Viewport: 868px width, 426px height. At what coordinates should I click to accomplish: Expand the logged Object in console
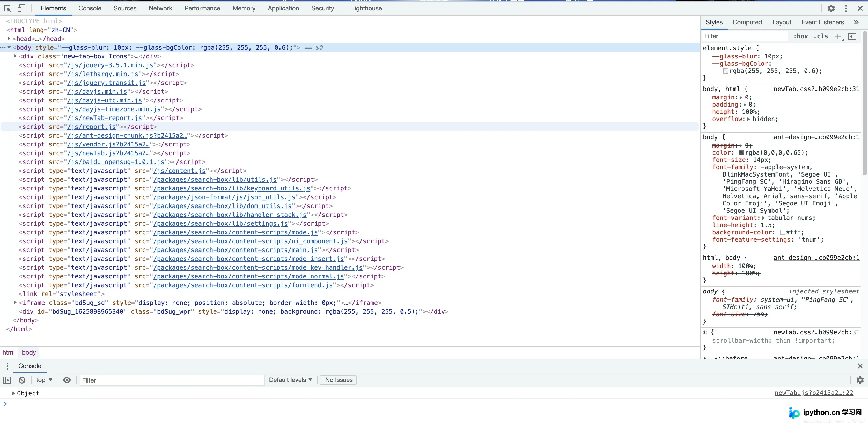14,393
